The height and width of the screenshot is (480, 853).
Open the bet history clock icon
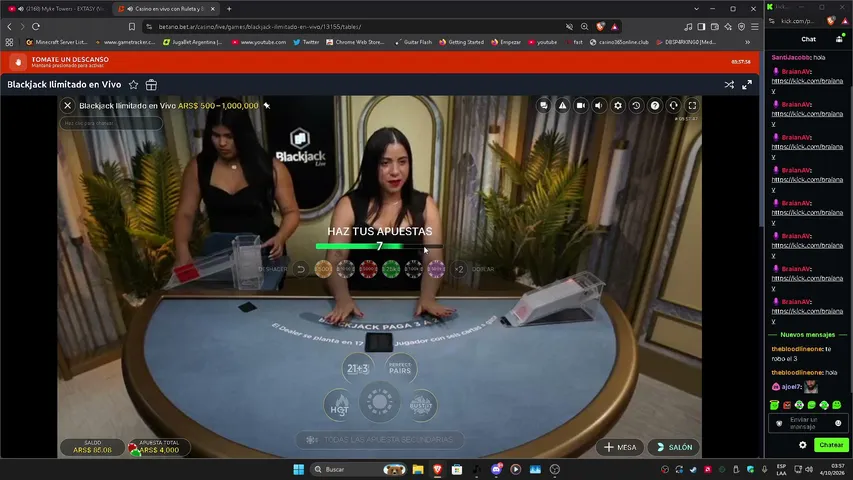click(x=636, y=106)
